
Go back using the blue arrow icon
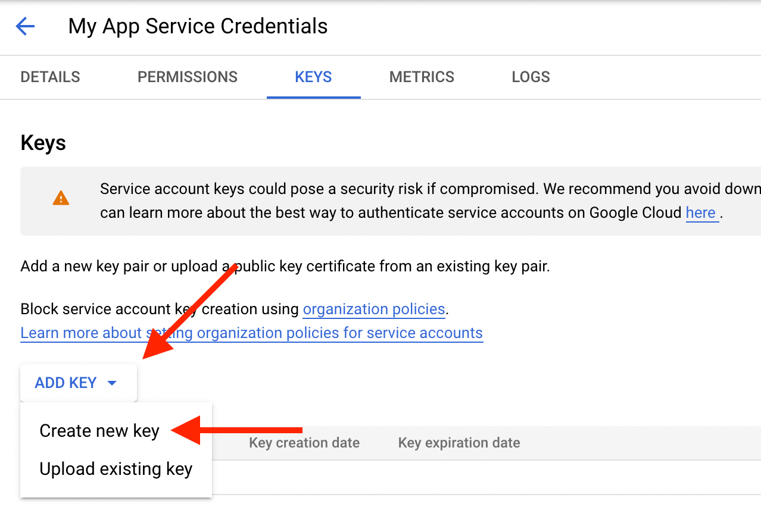(25, 27)
